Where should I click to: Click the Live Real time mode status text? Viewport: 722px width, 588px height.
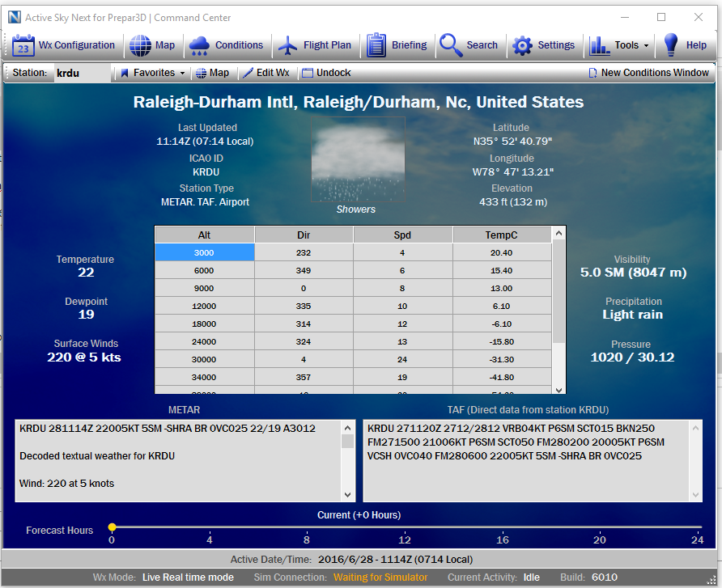click(188, 577)
